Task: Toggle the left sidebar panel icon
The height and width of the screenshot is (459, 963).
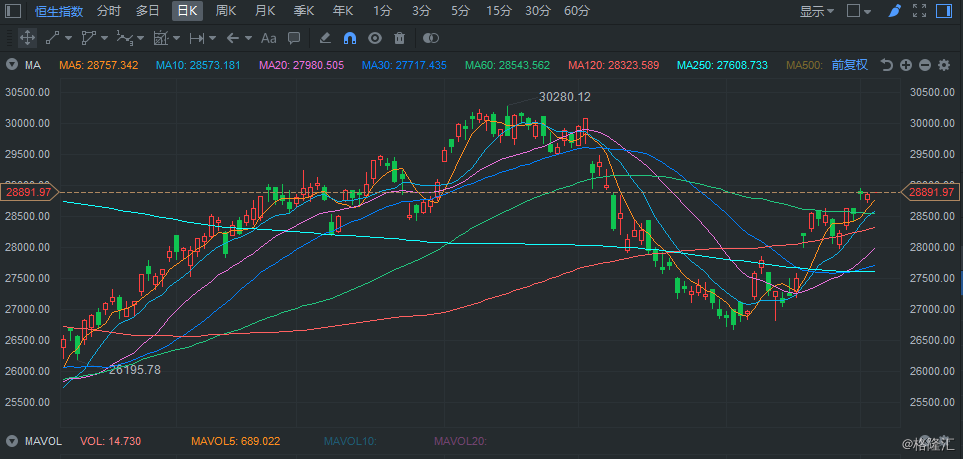Action: (13, 10)
